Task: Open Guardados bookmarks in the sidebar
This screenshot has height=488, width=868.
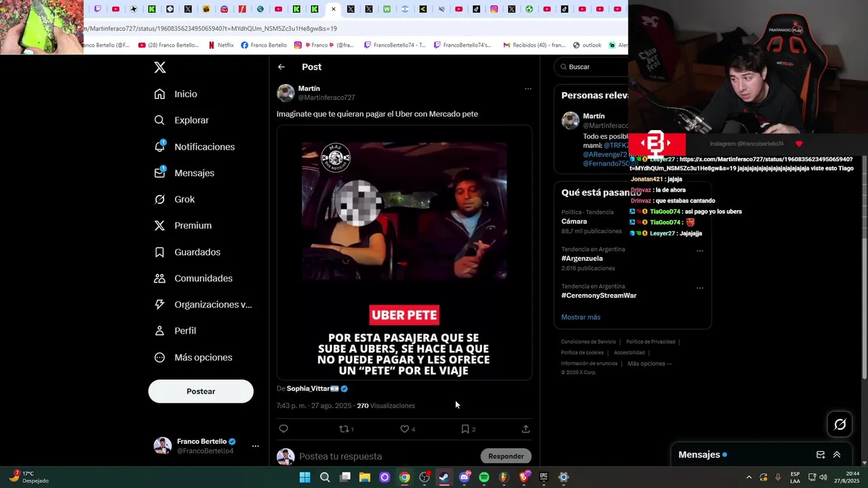Action: pos(187,252)
